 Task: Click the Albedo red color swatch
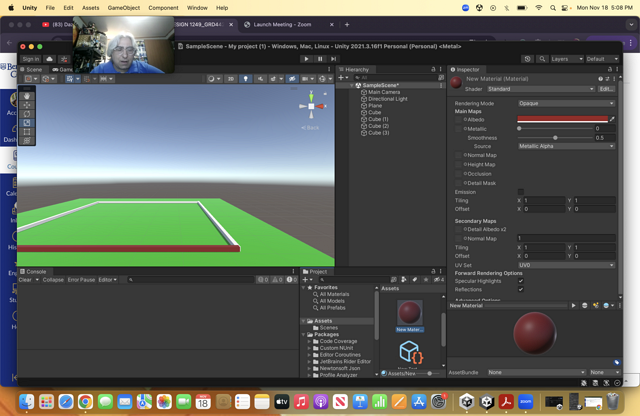click(x=562, y=119)
